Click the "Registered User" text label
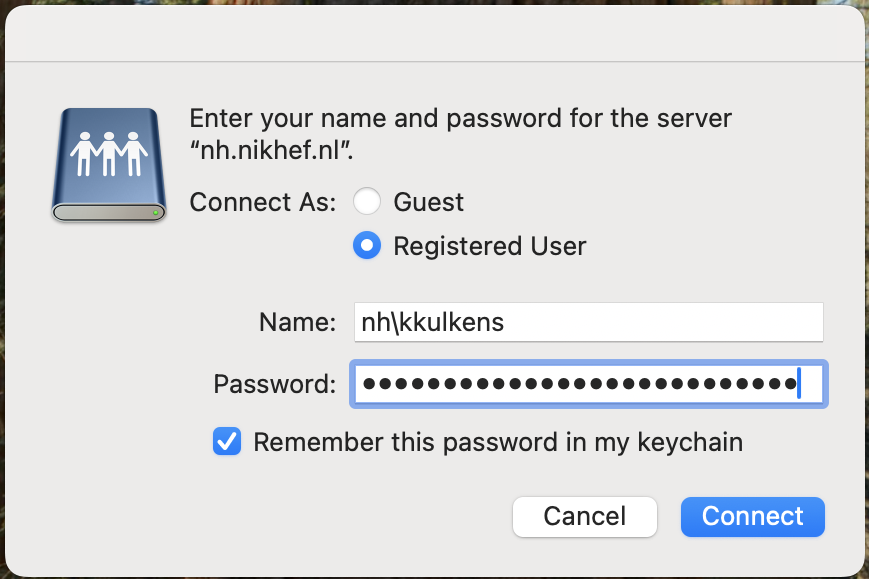Image resolution: width=869 pixels, height=579 pixels. [489, 246]
